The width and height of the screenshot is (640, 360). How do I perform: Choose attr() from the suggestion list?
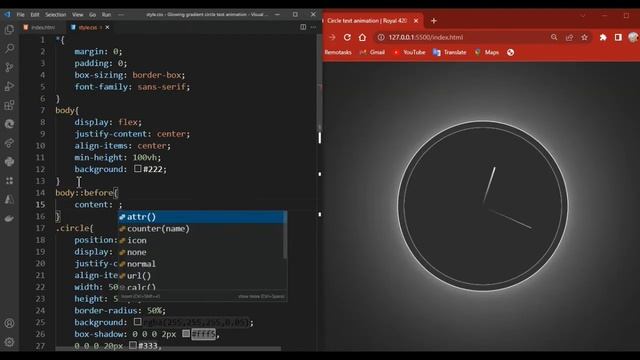[x=202, y=217]
